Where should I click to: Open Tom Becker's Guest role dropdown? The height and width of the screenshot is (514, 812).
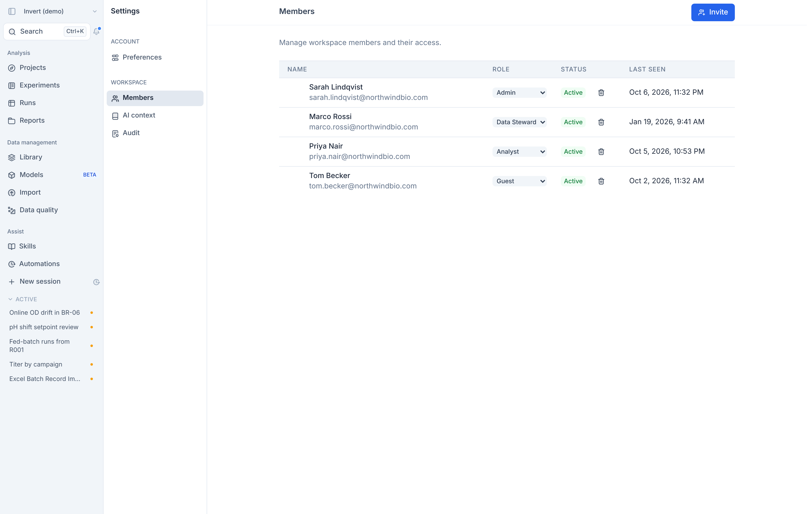click(x=519, y=181)
